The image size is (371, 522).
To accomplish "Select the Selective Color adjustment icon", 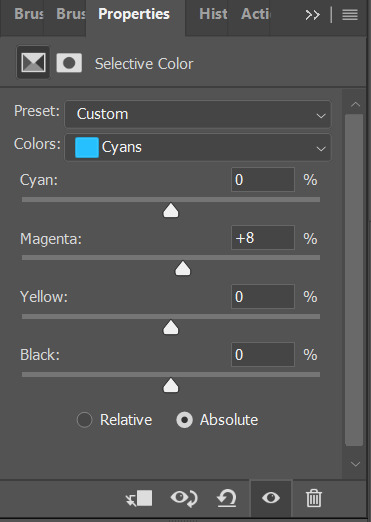I will tap(33, 63).
